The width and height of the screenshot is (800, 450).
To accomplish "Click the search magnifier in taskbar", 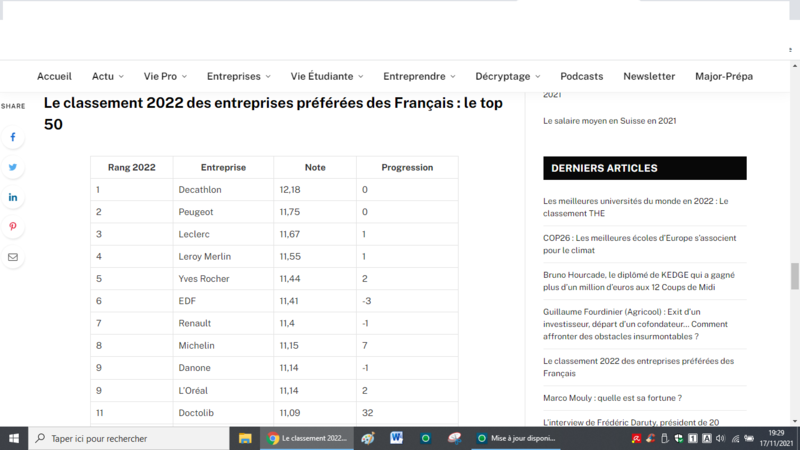I will pos(40,438).
